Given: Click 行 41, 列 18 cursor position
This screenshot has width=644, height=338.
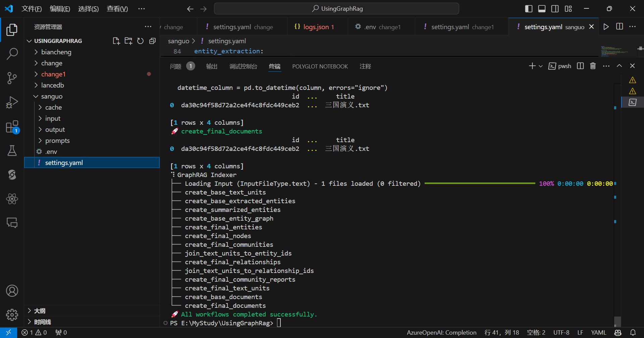Looking at the screenshot, I should [x=501, y=333].
